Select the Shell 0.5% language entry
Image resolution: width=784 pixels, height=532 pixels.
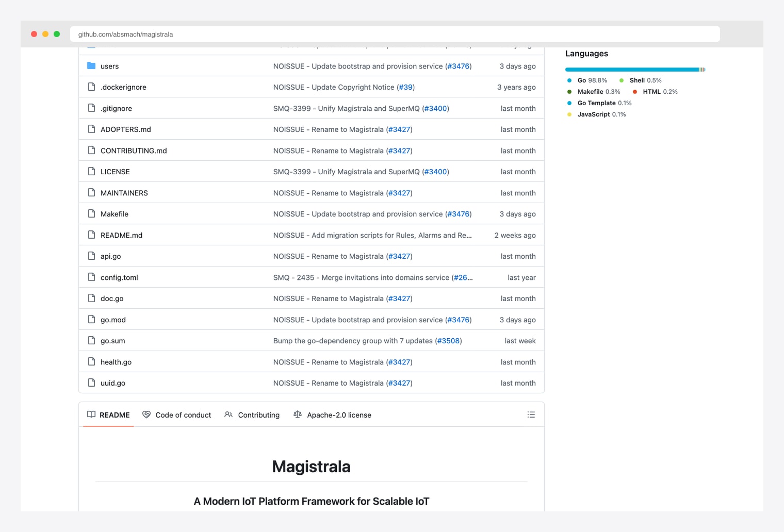[640, 80]
